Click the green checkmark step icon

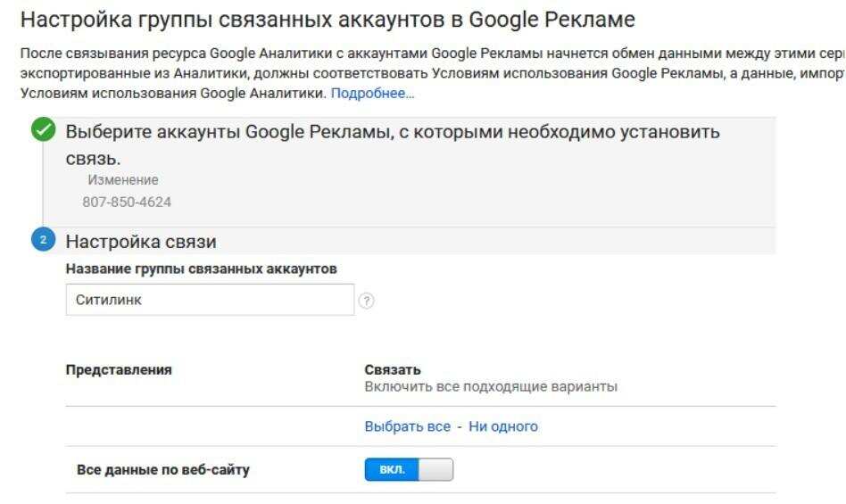click(42, 131)
